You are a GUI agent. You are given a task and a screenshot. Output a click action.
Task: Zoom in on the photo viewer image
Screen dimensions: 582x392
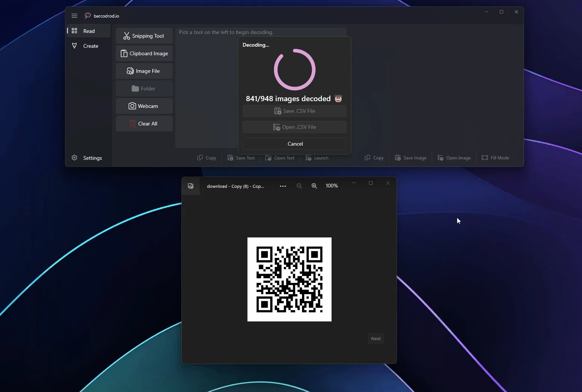click(314, 186)
